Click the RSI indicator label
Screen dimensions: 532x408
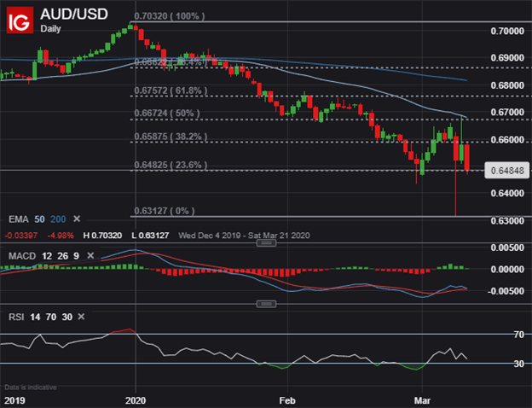(x=16, y=317)
